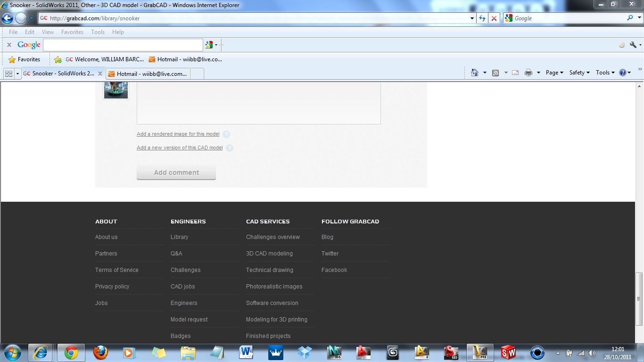Click the Google toolbar search field
This screenshot has width=644, height=362.
[123, 45]
